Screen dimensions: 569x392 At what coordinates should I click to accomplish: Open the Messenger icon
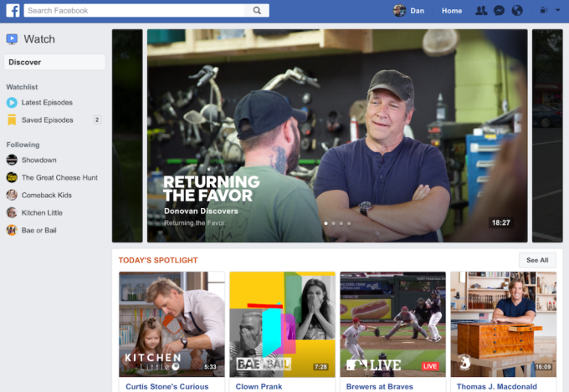tap(499, 11)
